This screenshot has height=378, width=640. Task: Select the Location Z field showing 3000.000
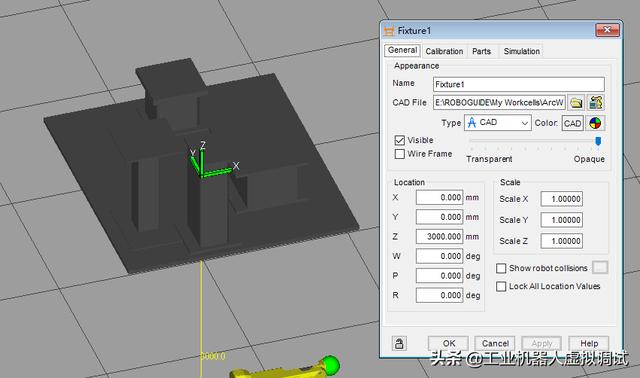(x=439, y=237)
